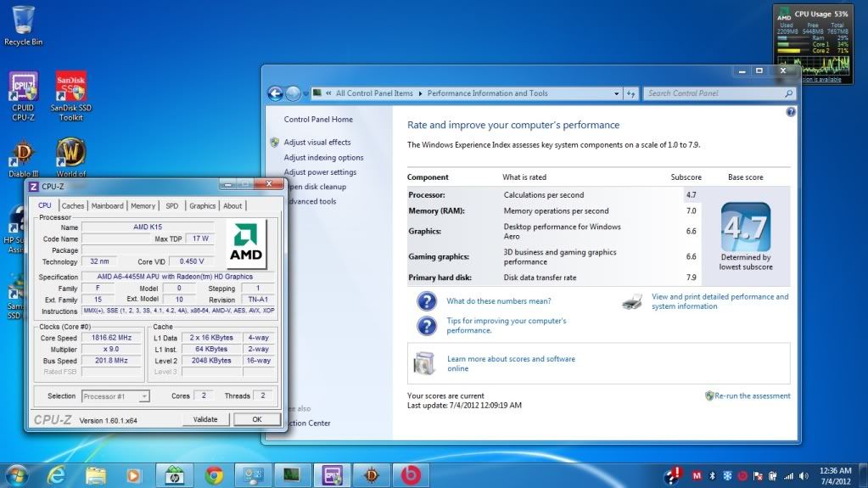Switch to Control Panel taskbar button
Viewport: 868px width, 488px height.
254,476
